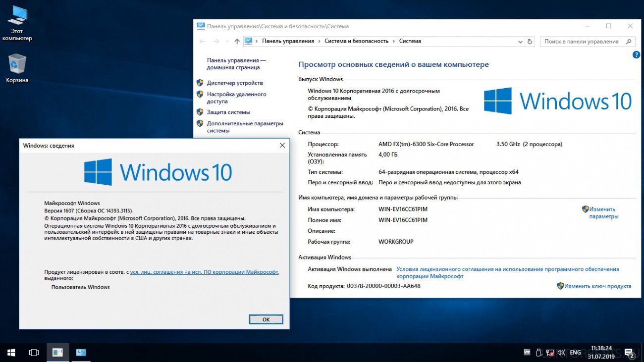Open the Microsoft license terms link in Активация
The width and height of the screenshot is (644, 362).
(x=508, y=273)
